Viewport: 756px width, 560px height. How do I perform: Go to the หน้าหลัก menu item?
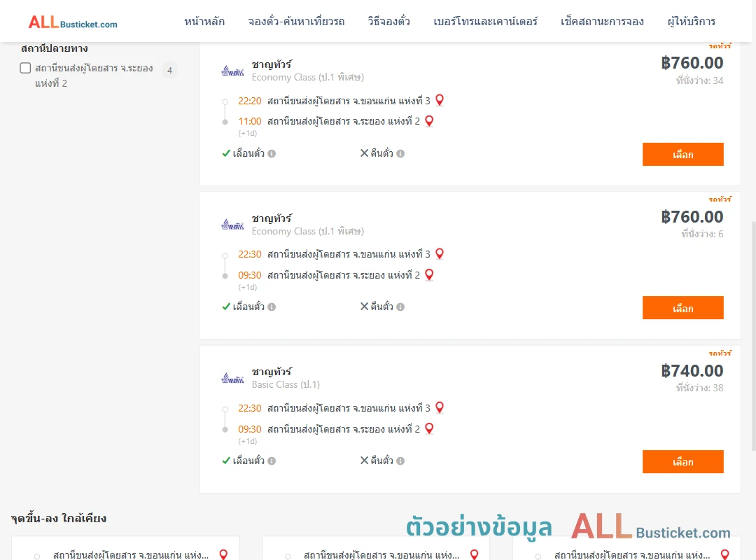pos(204,22)
